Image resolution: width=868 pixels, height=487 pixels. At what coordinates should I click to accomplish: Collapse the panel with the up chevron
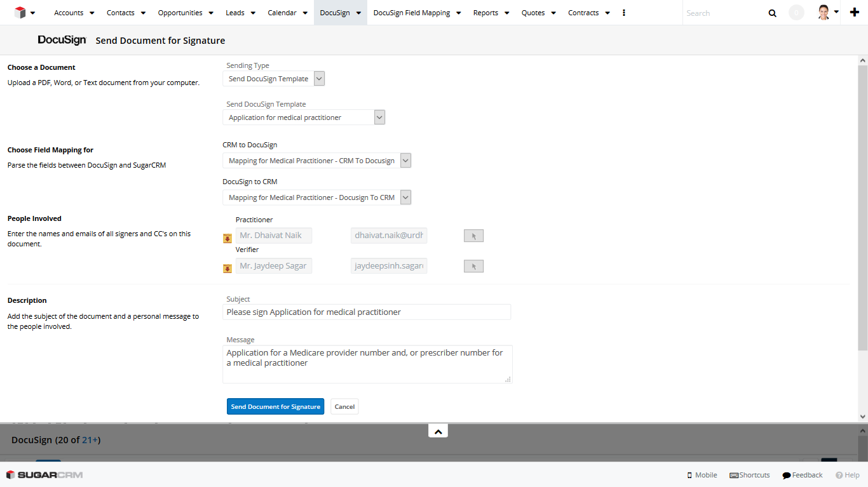point(438,431)
